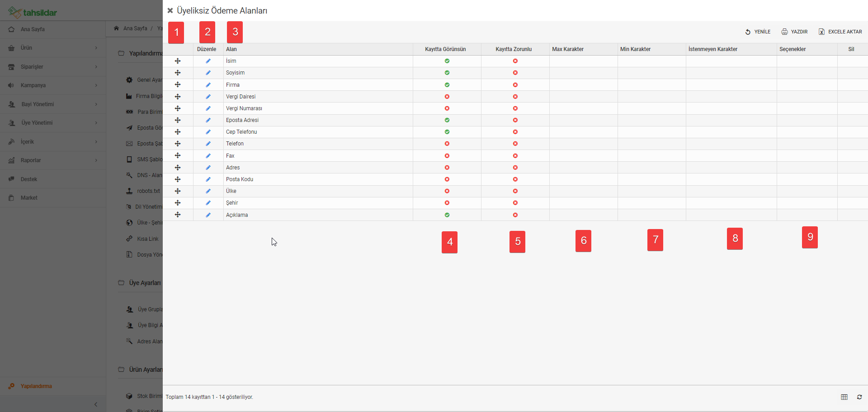Toggle Kayıtta Görünsün for Eposta Adresi
Screen dimensions: 868x412
447,120
